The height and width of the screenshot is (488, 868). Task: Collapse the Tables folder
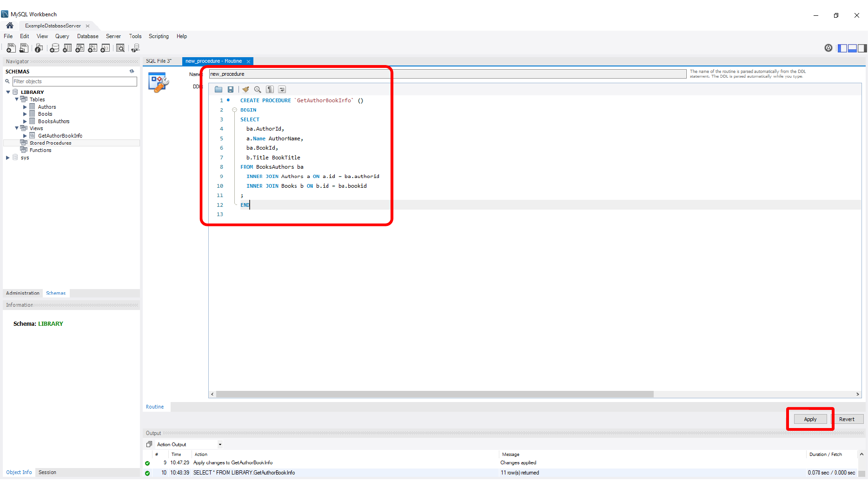click(17, 99)
